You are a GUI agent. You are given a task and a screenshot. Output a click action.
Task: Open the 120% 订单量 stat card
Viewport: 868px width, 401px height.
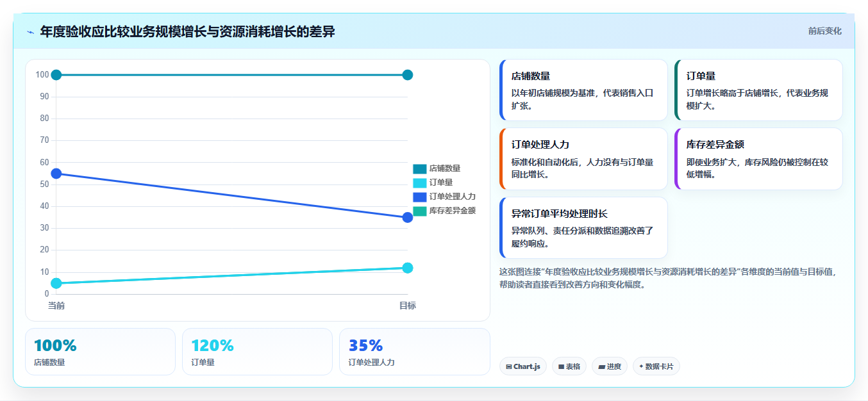click(x=257, y=352)
